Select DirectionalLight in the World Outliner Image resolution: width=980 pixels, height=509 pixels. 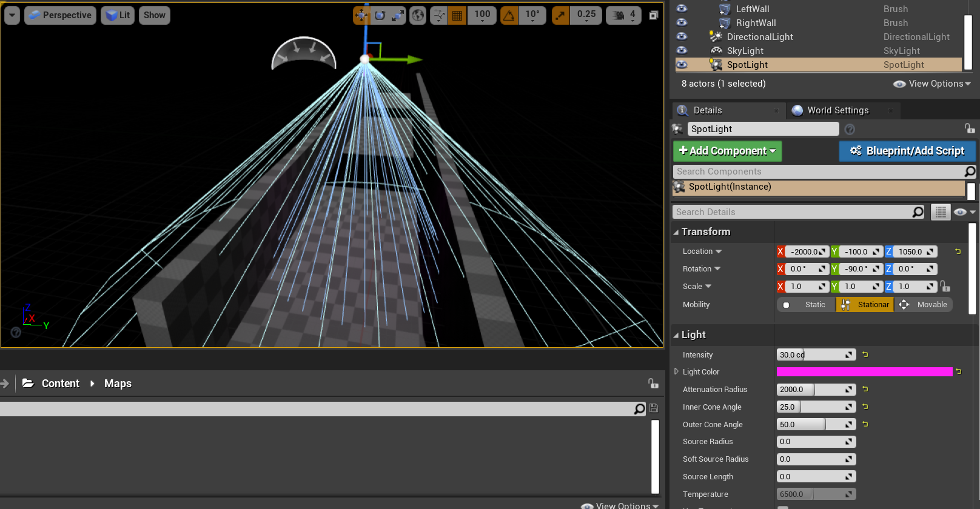coord(760,37)
